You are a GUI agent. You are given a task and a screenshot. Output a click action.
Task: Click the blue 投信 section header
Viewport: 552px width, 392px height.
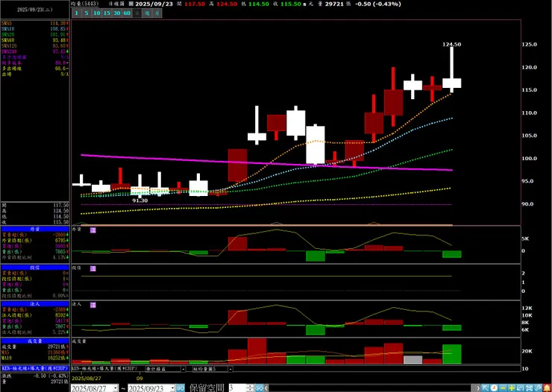[x=35, y=268]
